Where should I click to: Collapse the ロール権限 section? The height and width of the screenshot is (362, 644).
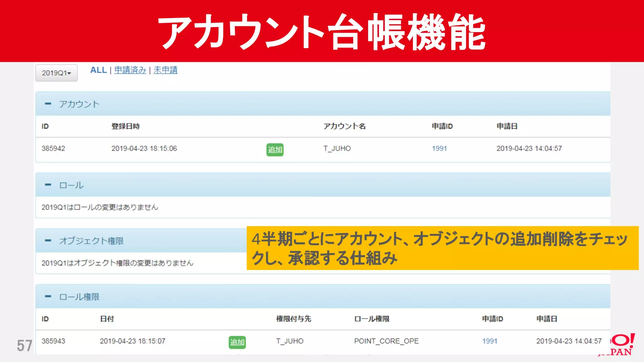(48, 296)
